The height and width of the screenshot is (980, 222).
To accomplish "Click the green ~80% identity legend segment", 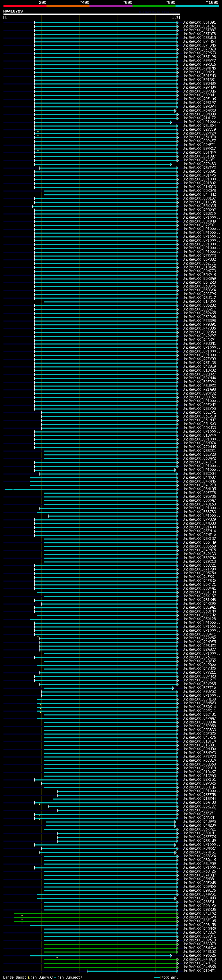I will tap(154, 7).
